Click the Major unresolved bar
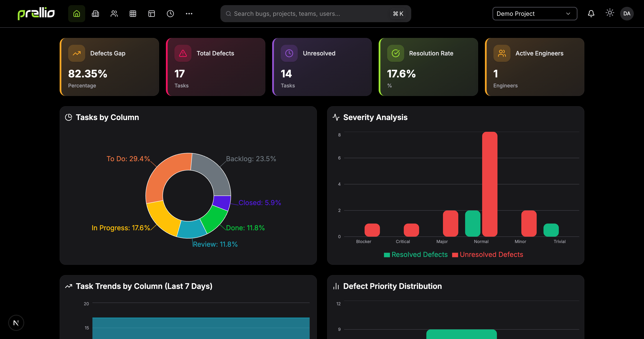Viewport: 644px width, 339px height. tap(450, 223)
